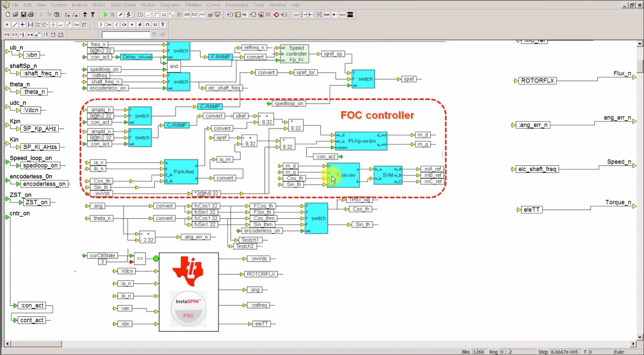The height and width of the screenshot is (355, 644).
Task: Select the Unit Cvt block tool
Action: (84, 25)
